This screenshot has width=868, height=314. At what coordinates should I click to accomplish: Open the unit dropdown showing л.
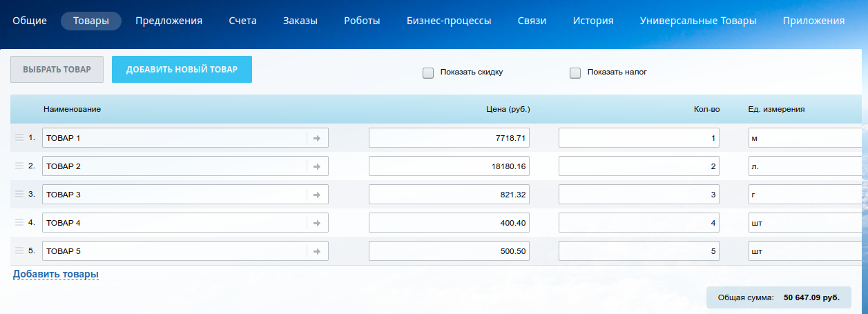805,166
